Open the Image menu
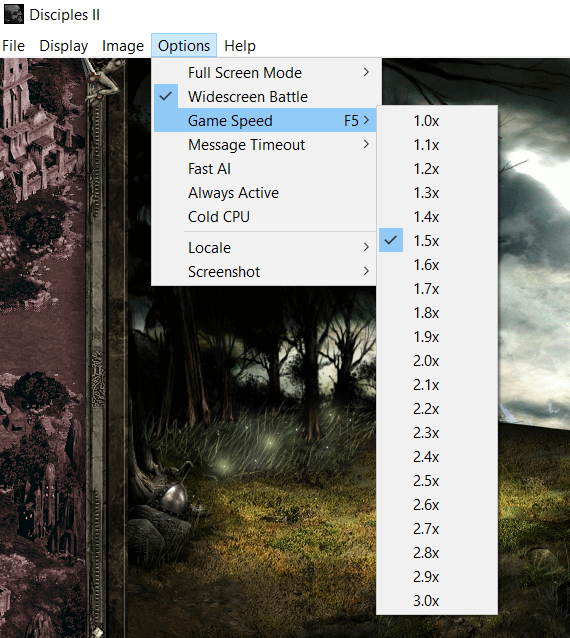 [123, 46]
